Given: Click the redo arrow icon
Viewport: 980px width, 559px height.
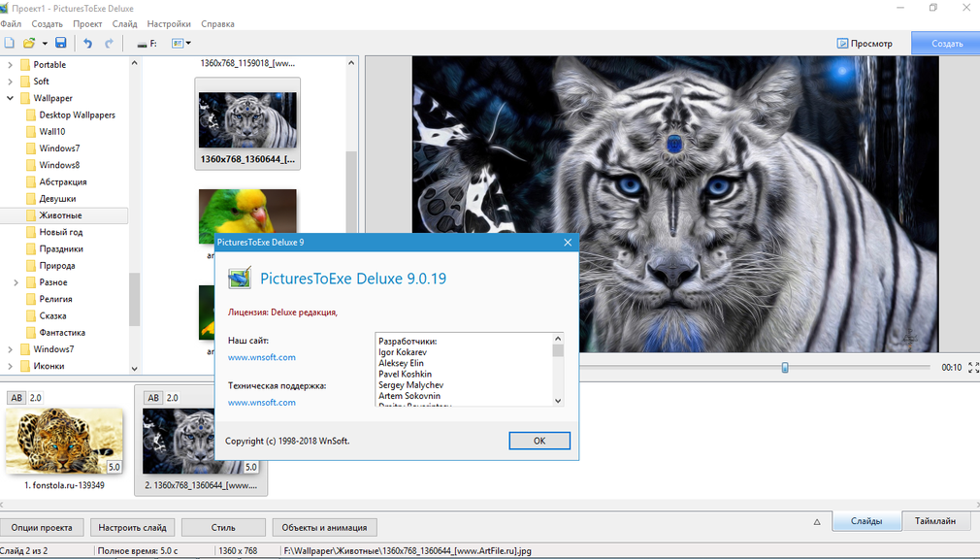Looking at the screenshot, I should point(109,43).
